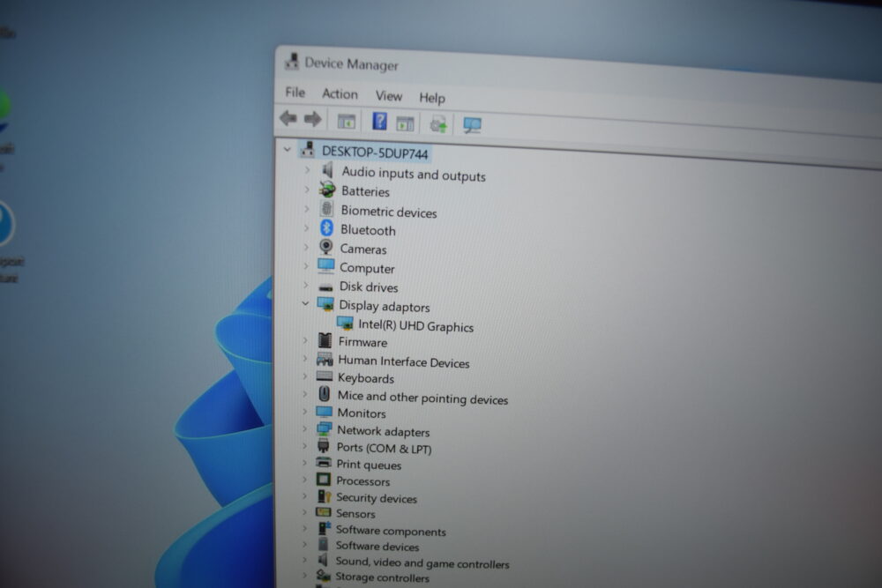Expand the Cameras category arrow
This screenshot has height=588, width=882.
tap(307, 247)
